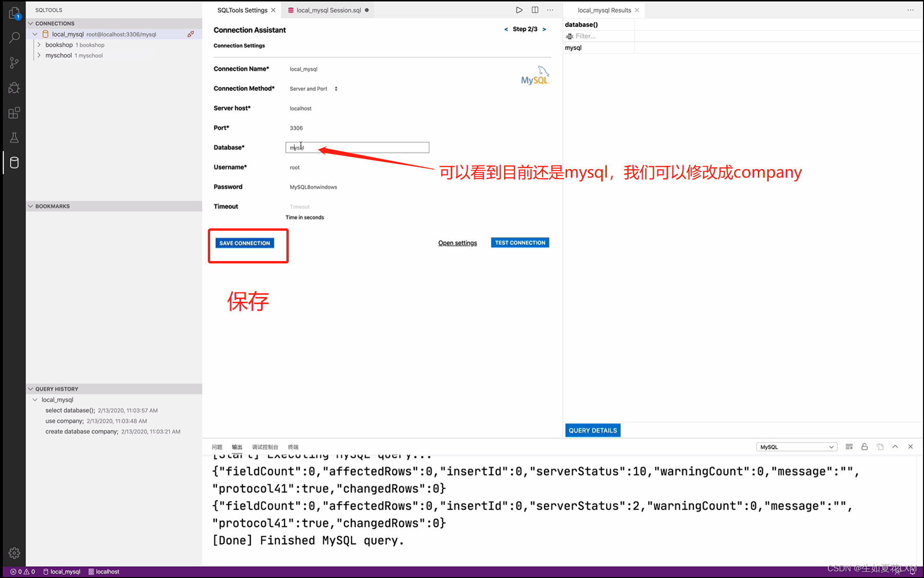Maximize the panel with the chevron-up icon
The height and width of the screenshot is (578, 924).
coord(895,447)
